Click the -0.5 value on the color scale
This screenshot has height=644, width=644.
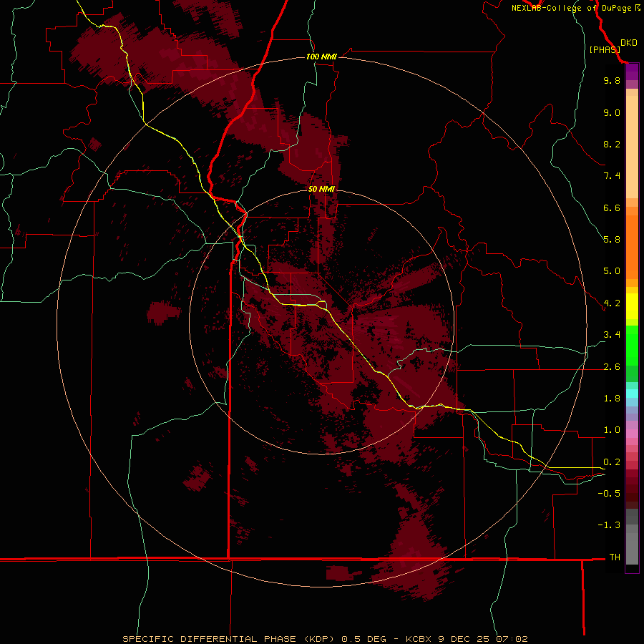pos(609,494)
